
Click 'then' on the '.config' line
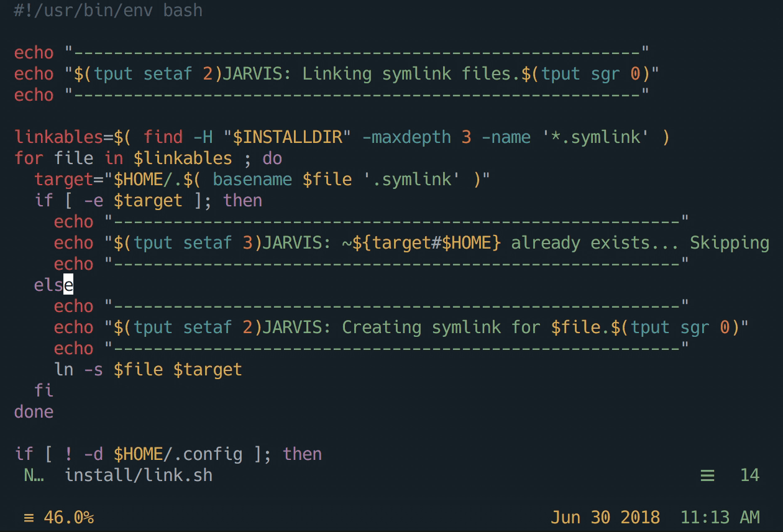coord(302,454)
